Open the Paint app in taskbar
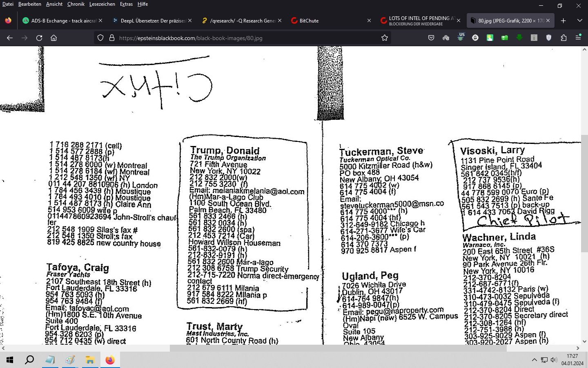 click(70, 360)
